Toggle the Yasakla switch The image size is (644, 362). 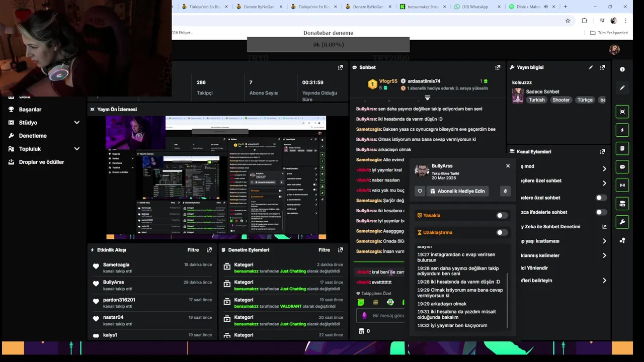click(501, 215)
